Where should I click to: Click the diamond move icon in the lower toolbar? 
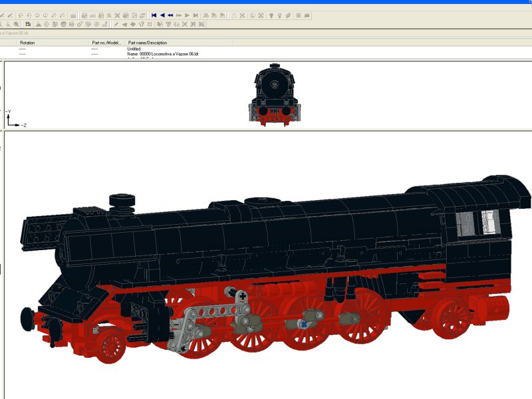[x=132, y=25]
